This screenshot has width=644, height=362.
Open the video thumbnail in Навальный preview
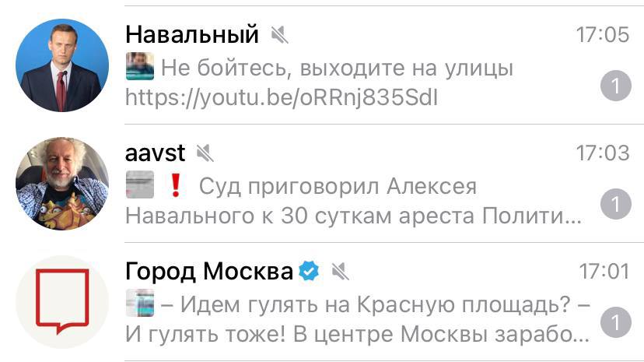[x=140, y=66]
